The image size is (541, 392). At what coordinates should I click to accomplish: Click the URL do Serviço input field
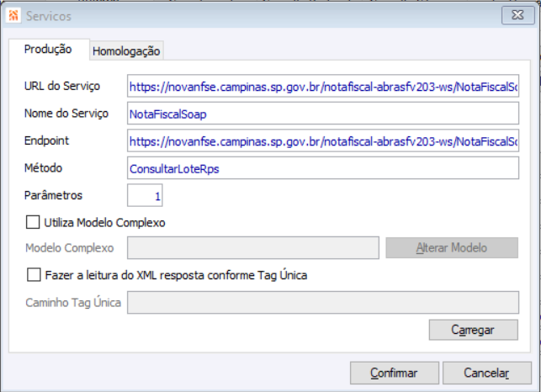(x=323, y=87)
